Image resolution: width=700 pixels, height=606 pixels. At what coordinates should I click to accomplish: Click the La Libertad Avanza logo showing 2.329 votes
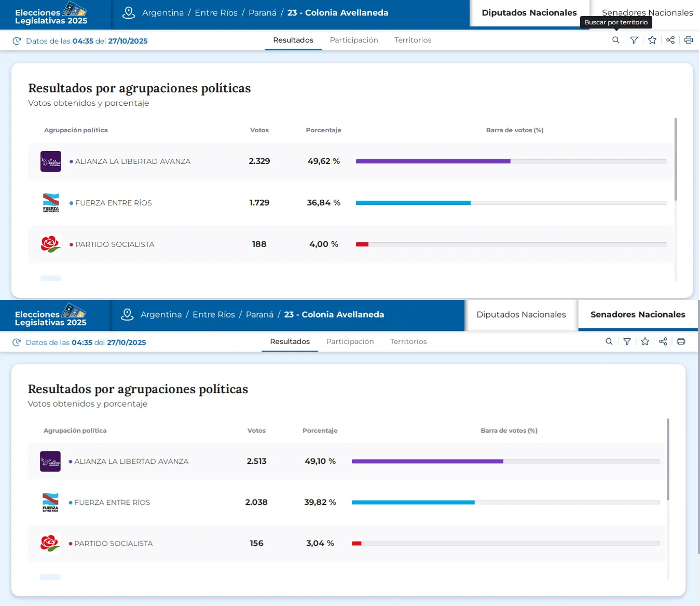tap(51, 161)
